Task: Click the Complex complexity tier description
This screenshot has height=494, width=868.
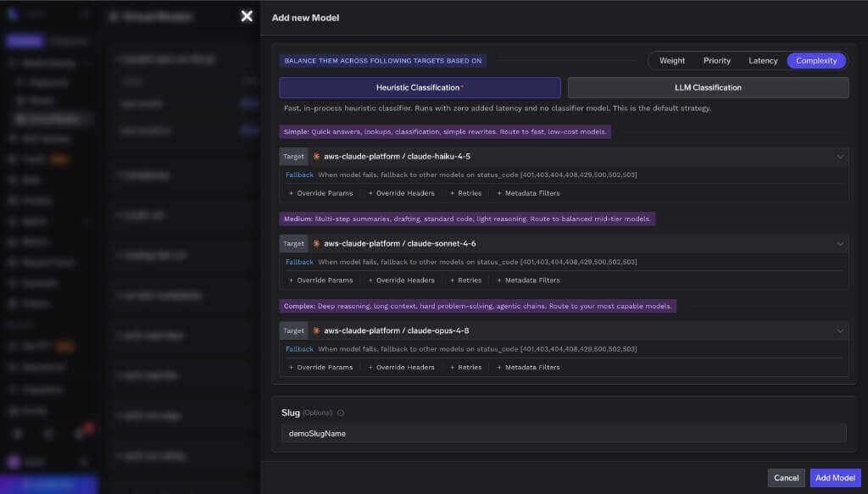Action: 478,307
